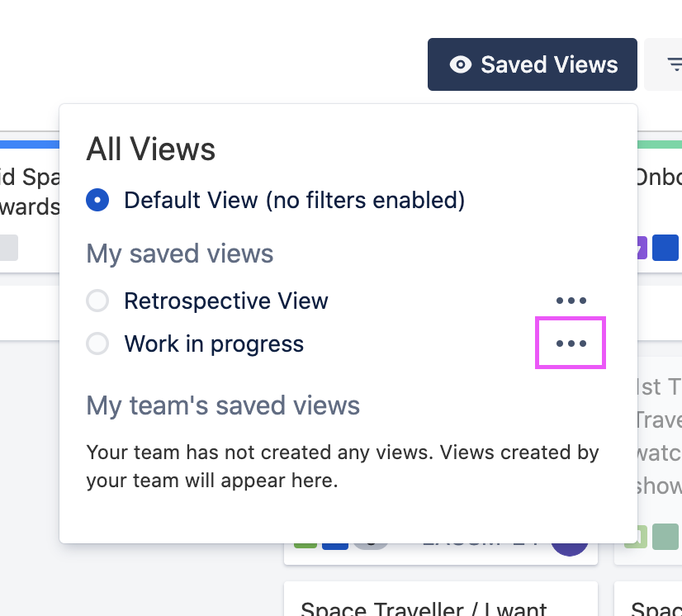This screenshot has width=682, height=616.
Task: Click the Onbo column header title
Action: (x=658, y=178)
